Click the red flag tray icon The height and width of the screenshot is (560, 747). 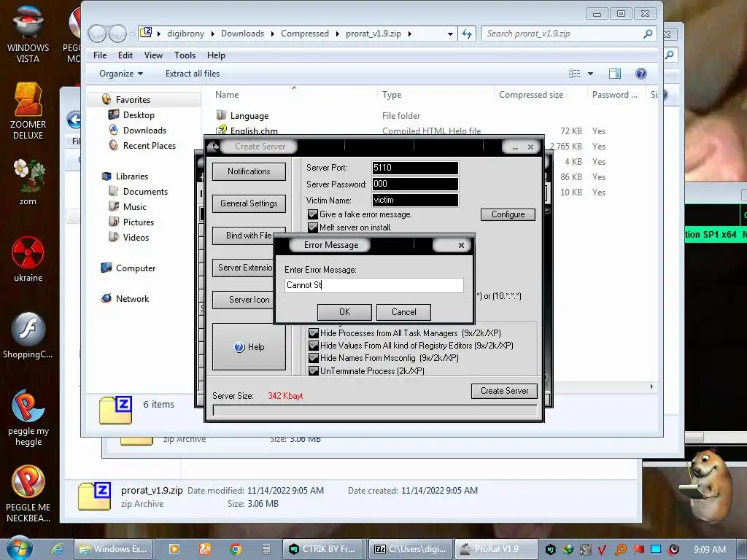[638, 550]
